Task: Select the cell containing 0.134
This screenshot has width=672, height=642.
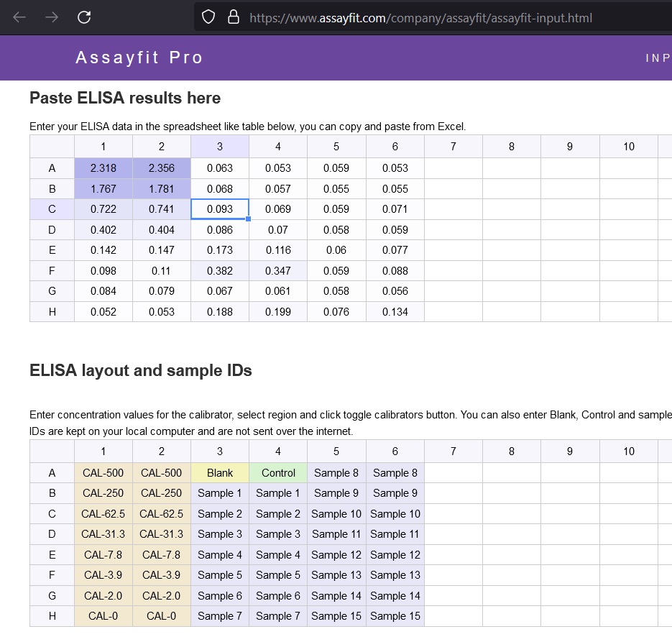Action: pyautogui.click(x=395, y=311)
